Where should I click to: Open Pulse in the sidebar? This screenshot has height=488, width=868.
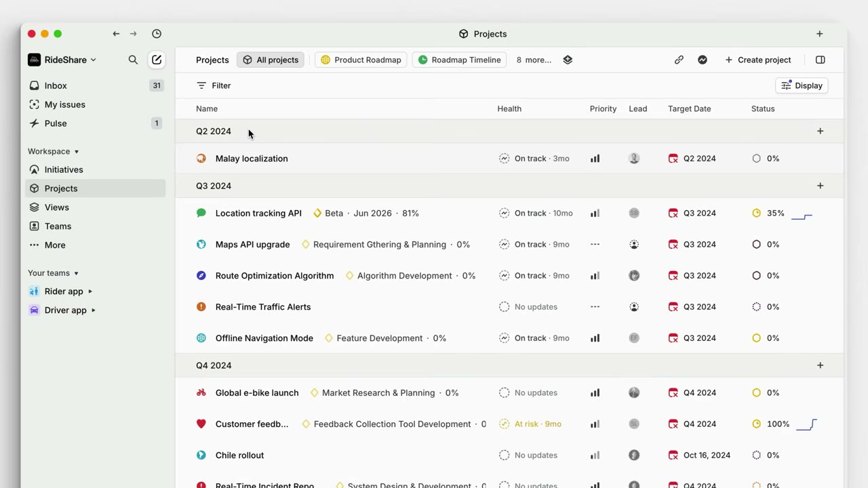click(96, 123)
